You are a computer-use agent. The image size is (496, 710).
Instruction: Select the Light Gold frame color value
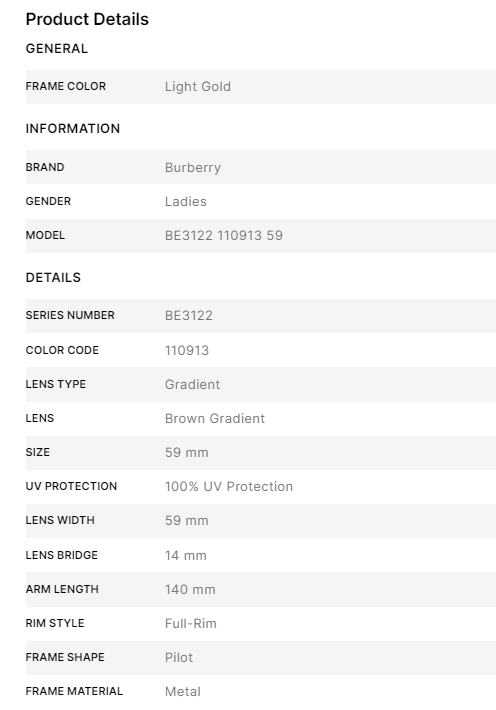(197, 86)
